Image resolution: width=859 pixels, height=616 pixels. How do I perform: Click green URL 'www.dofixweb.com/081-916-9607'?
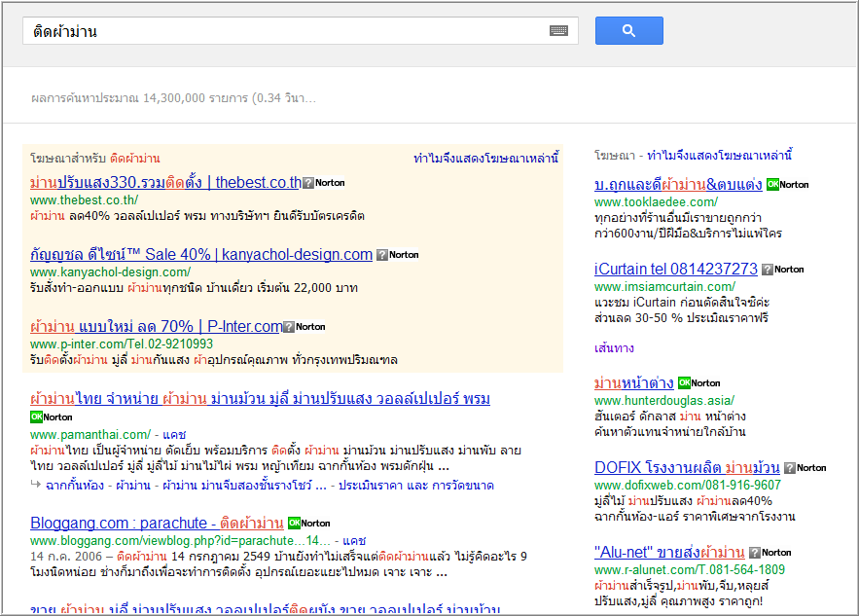pos(688,485)
